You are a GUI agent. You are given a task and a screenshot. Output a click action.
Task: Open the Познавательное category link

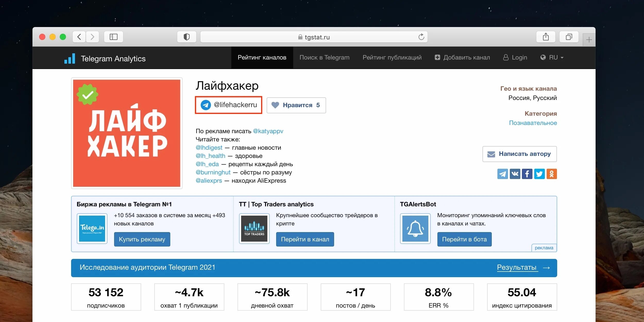[533, 123]
